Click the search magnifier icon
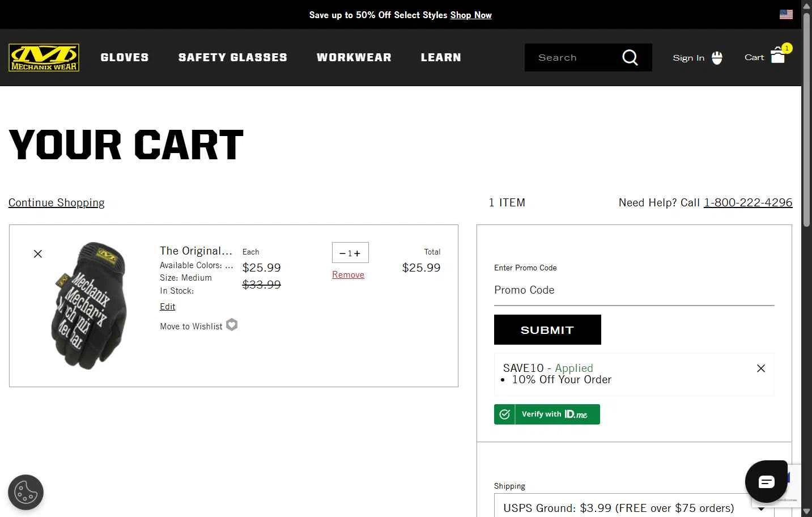This screenshot has width=812, height=517. (630, 57)
